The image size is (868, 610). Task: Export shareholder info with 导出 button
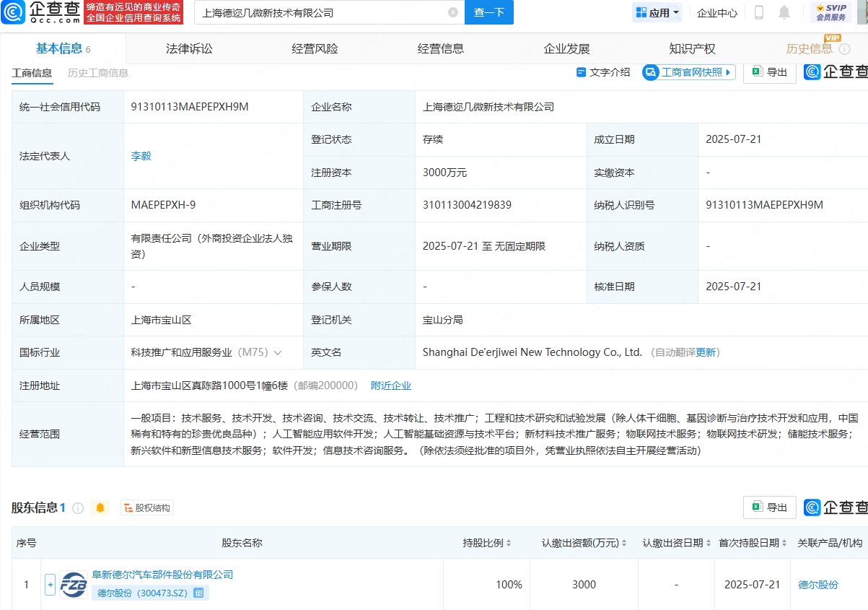point(770,507)
